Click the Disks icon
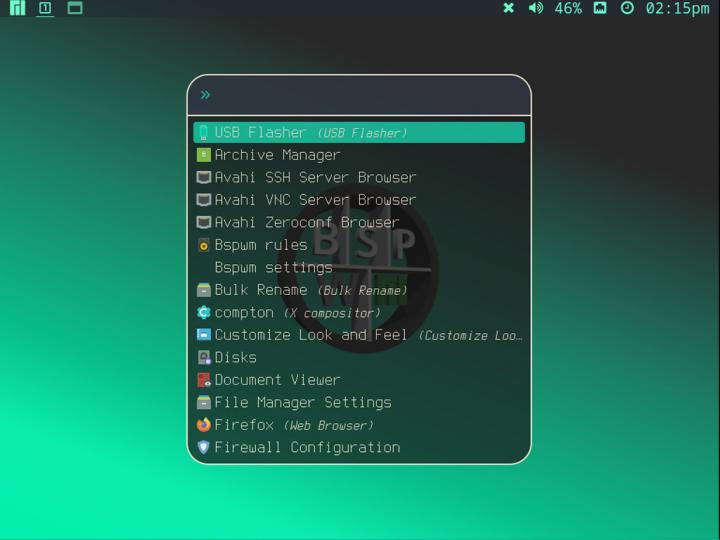Viewport: 720px width, 540px height. (204, 357)
